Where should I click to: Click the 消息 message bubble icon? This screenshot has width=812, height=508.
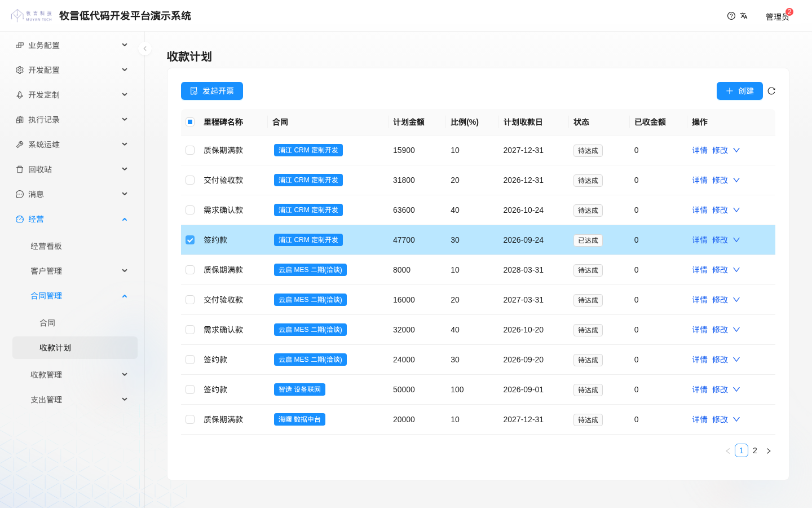click(x=20, y=194)
